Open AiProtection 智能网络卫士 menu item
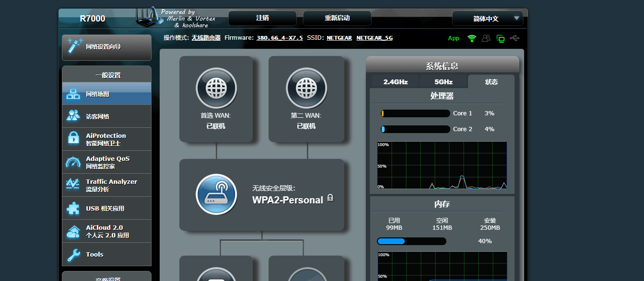Viewport: 644px width, 281px height. 106,139
